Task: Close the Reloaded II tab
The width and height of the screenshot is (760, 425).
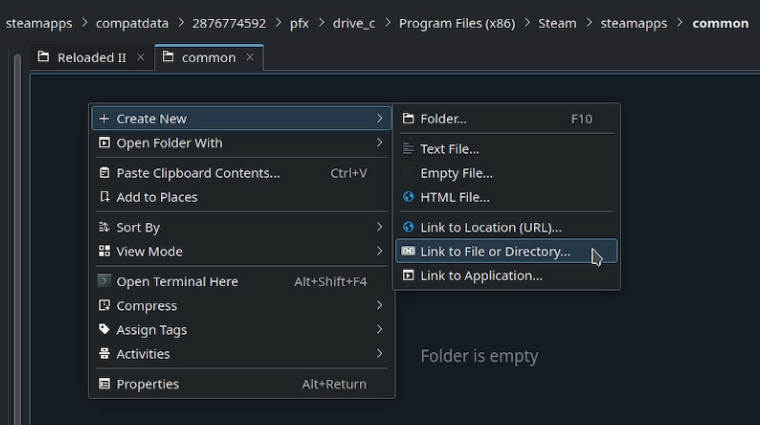Action: (140, 58)
